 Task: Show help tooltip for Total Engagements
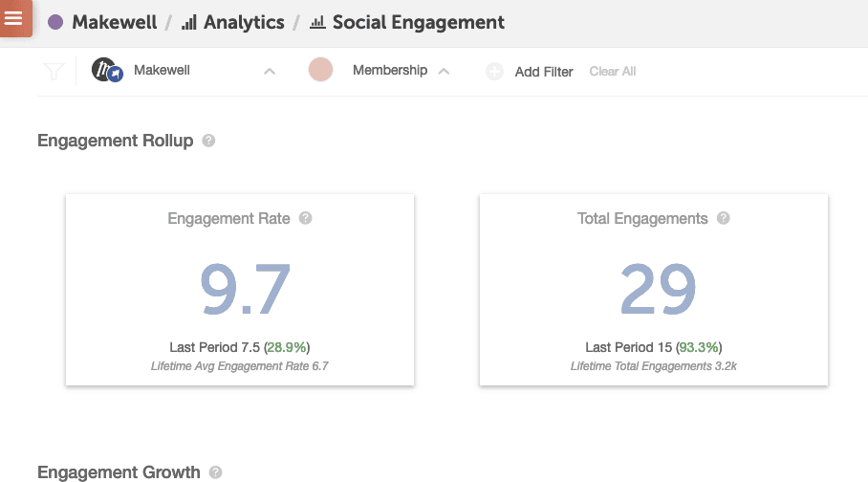[x=724, y=218]
